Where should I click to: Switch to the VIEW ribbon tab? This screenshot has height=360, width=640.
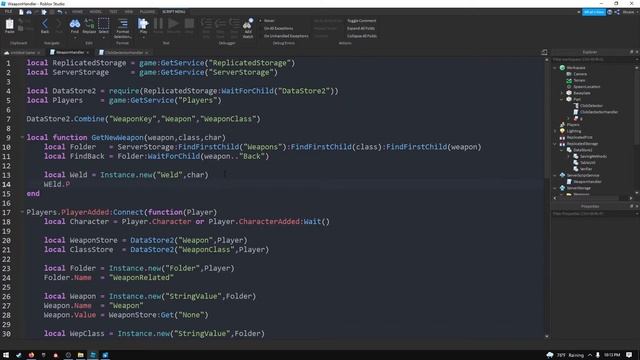(129, 12)
